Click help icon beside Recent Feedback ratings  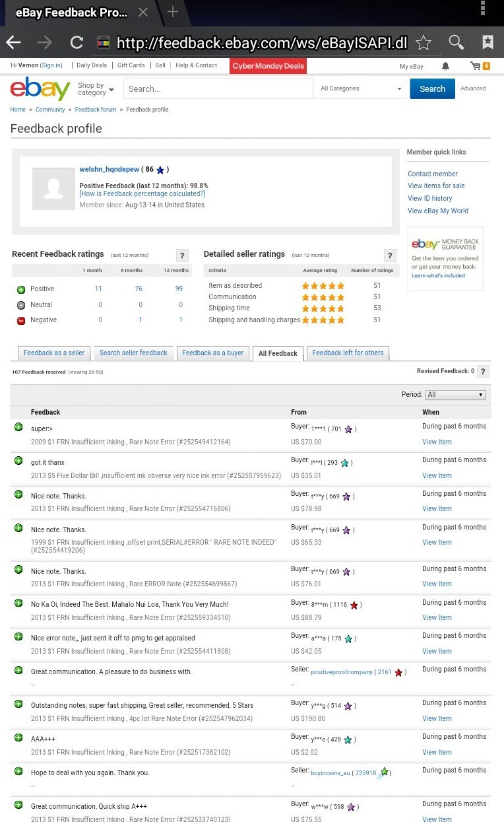183,256
